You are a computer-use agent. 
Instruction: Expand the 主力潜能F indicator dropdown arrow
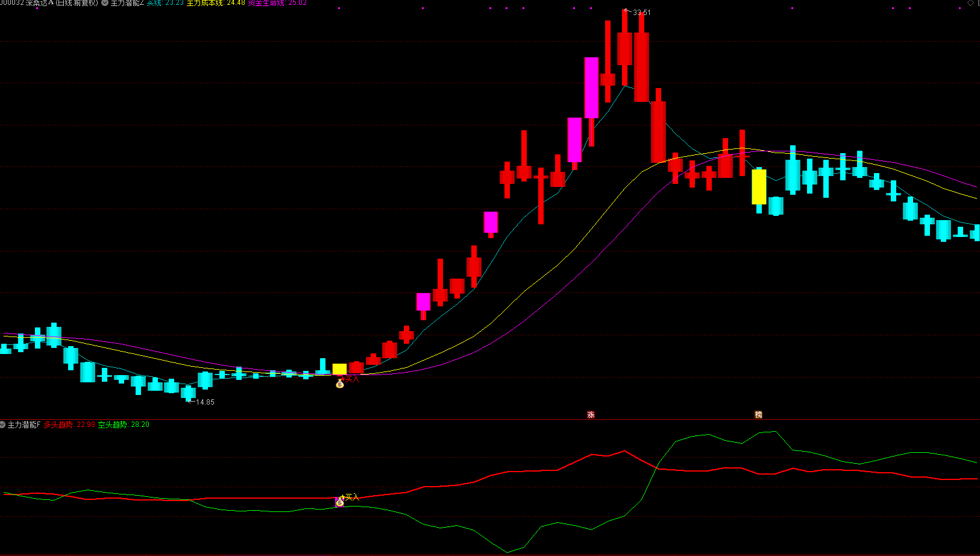click(x=3, y=425)
